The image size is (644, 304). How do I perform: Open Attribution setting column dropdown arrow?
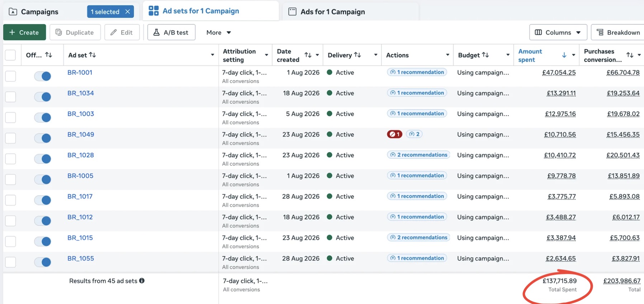pos(266,55)
